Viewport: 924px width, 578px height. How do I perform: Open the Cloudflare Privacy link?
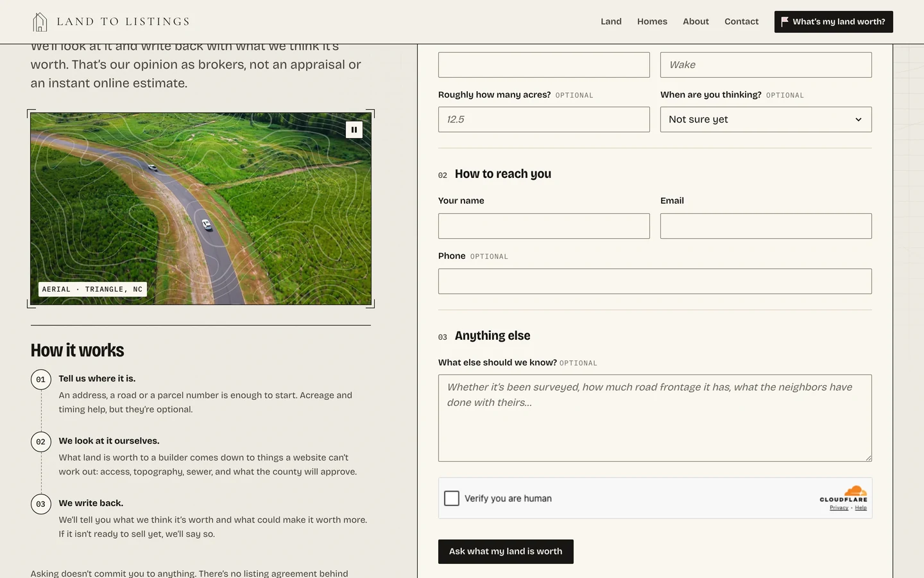(839, 508)
